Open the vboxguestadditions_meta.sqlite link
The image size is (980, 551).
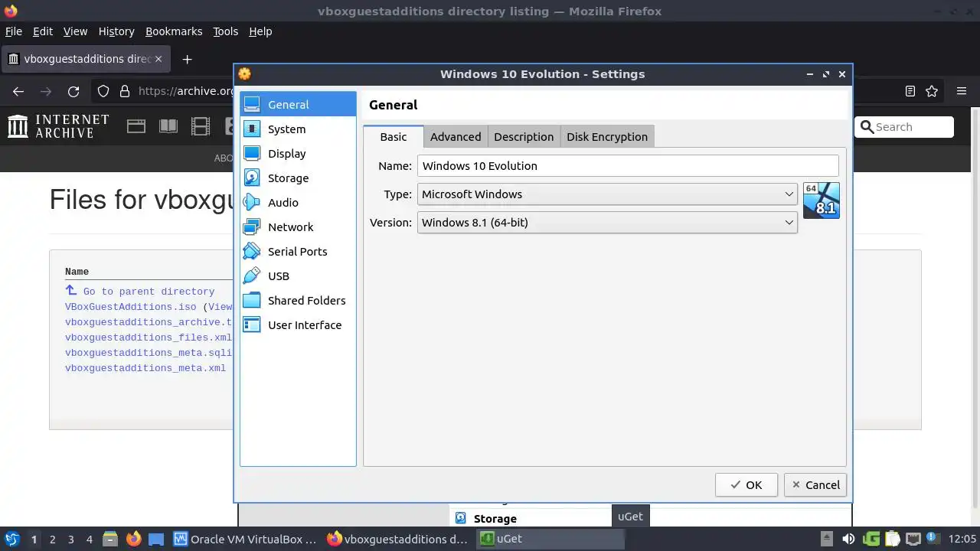[x=149, y=353]
